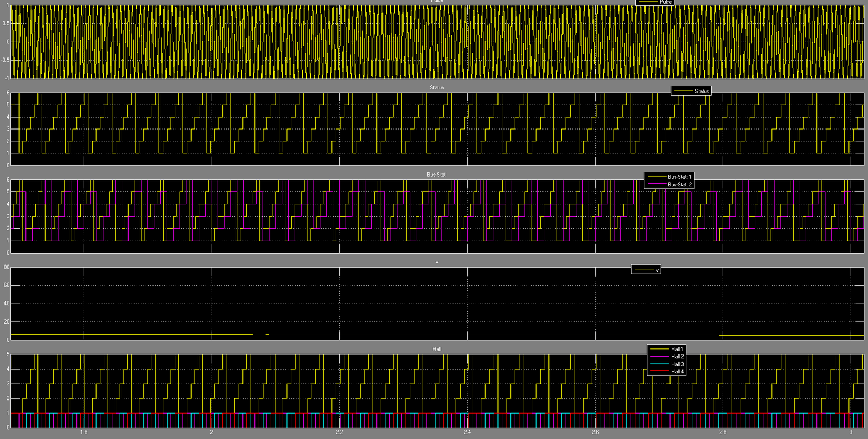Click the Status plot title
The width and height of the screenshot is (868, 439).
pyautogui.click(x=437, y=87)
